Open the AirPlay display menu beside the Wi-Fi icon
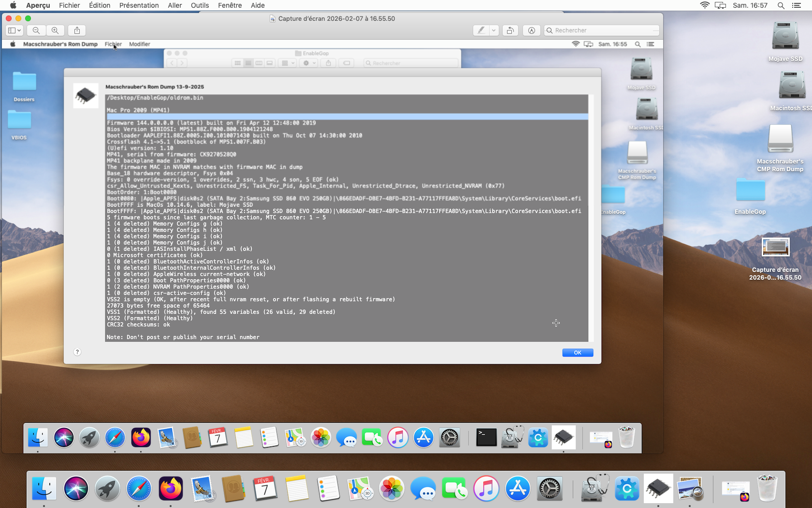 click(x=721, y=5)
